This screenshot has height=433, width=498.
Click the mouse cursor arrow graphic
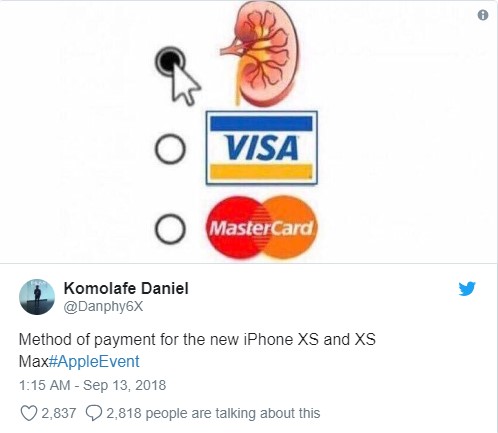pos(185,82)
